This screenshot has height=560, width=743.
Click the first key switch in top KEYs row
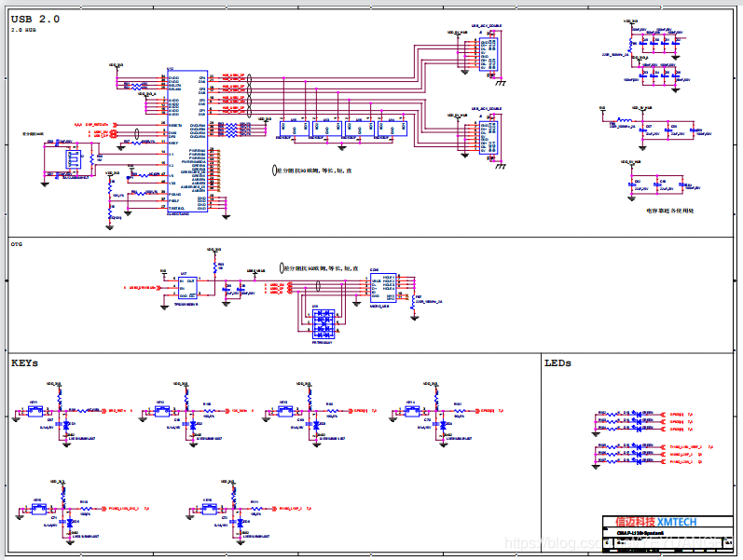(x=34, y=411)
